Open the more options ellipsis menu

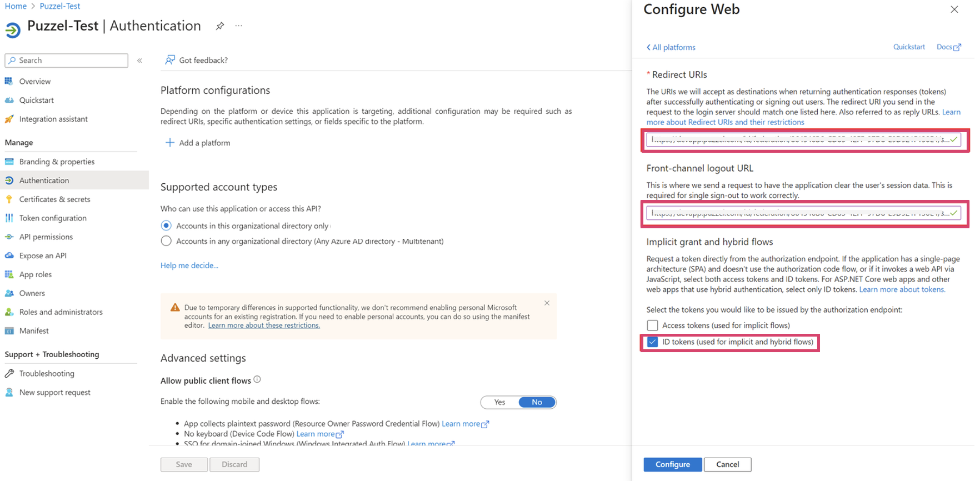pos(239,26)
